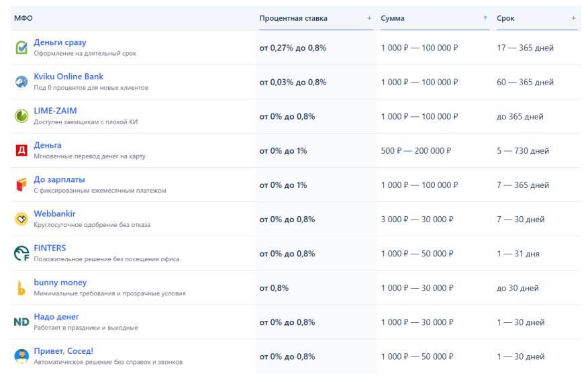Sort by Срок column arrow
588x382 pixels.
point(573,18)
